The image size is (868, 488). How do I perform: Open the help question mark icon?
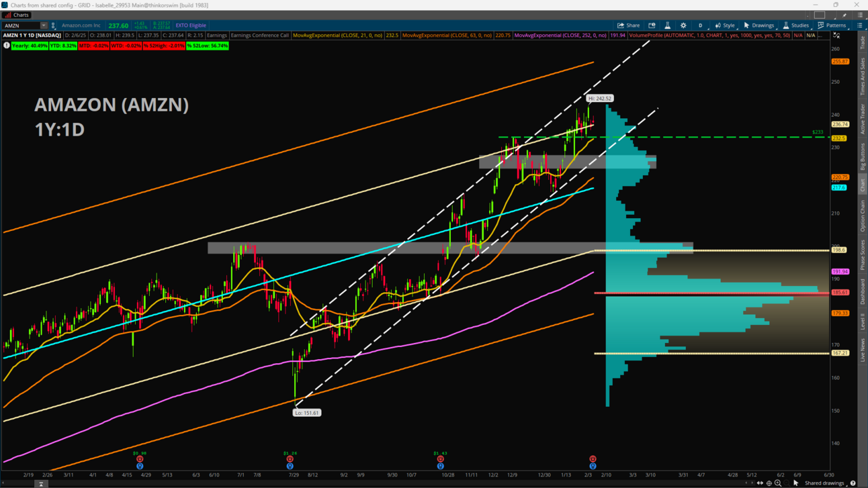pos(853,483)
